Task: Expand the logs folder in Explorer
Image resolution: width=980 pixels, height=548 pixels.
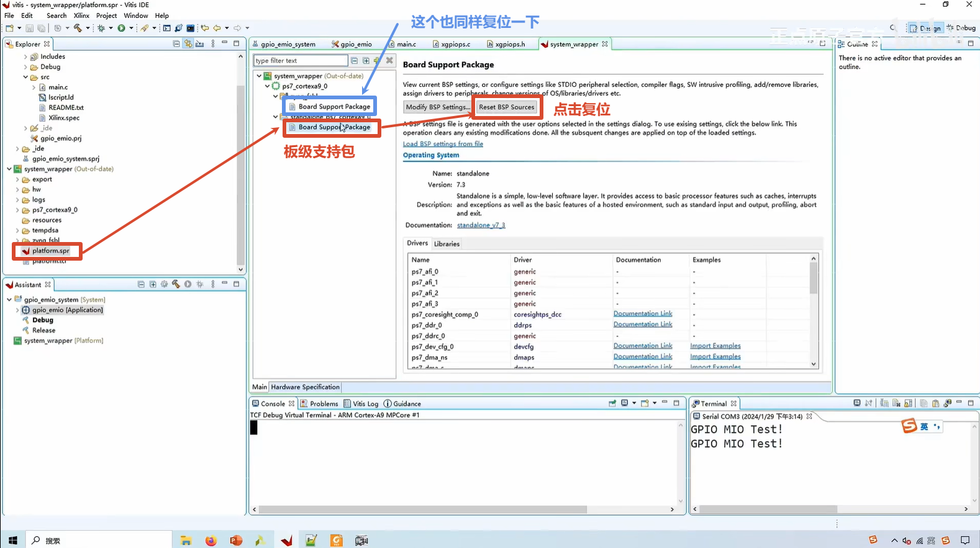Action: pos(17,200)
